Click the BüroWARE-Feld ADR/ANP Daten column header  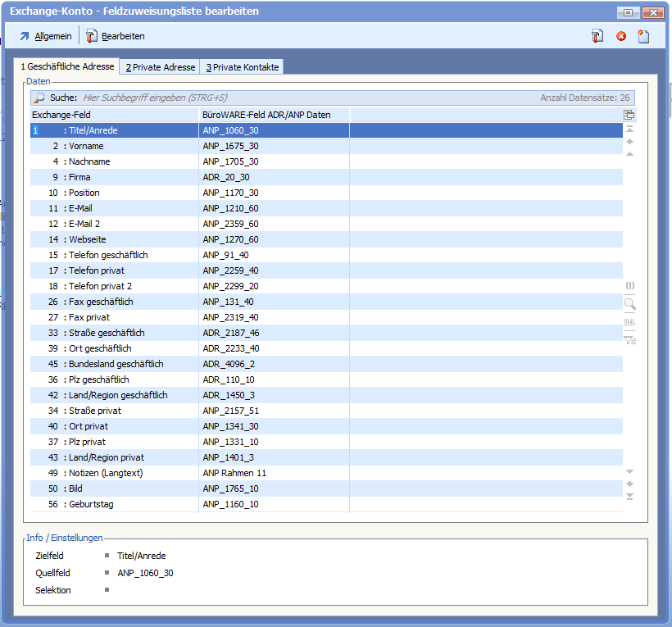(274, 115)
